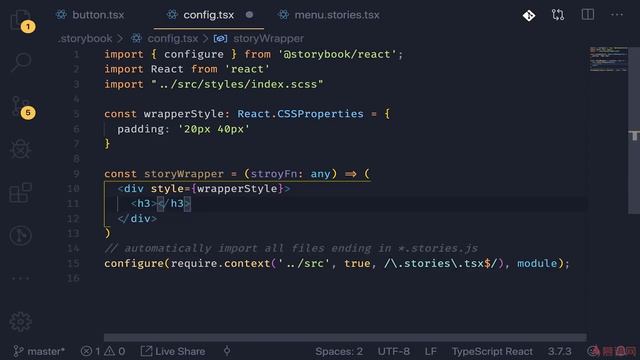Click the pin icon in the status bar
Image resolution: width=640 pixels, height=360 pixels.
[x=227, y=351]
